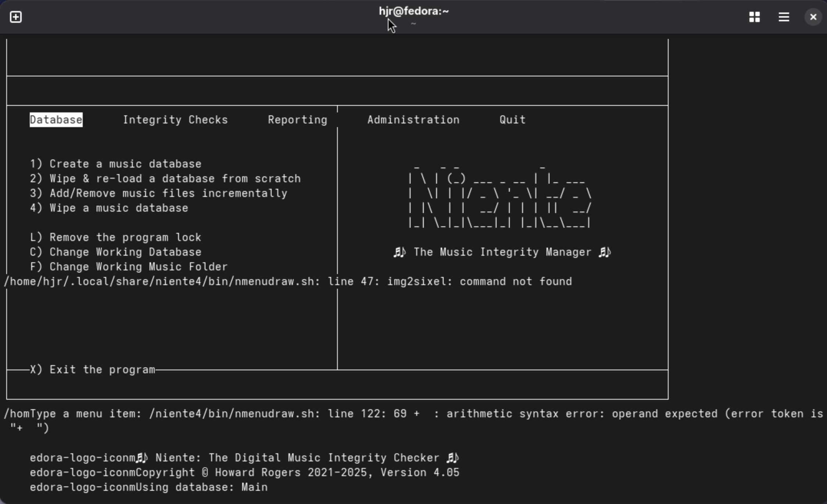Screen dimensions: 827x504
Task: Switch to Integrity Checks menu
Action: pyautogui.click(x=175, y=120)
